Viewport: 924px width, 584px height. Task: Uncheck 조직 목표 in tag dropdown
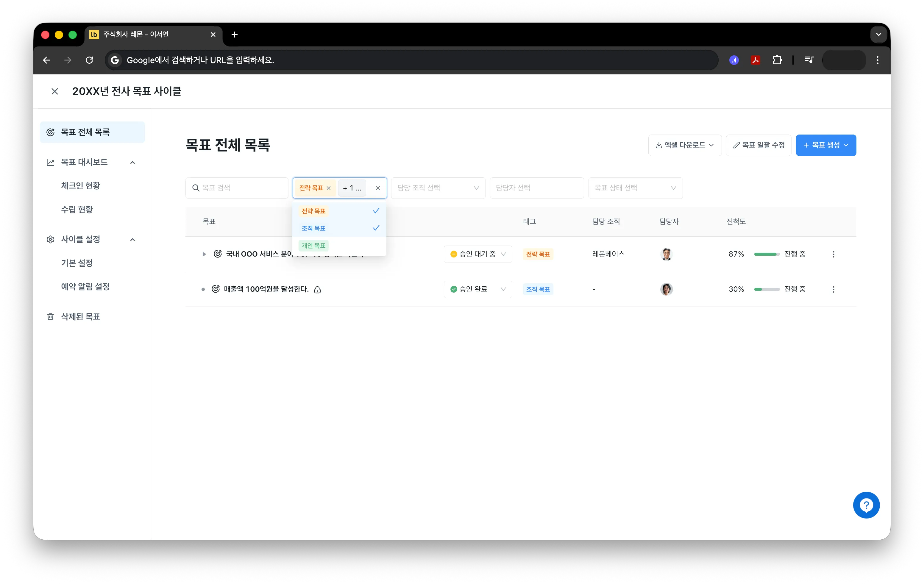click(339, 228)
